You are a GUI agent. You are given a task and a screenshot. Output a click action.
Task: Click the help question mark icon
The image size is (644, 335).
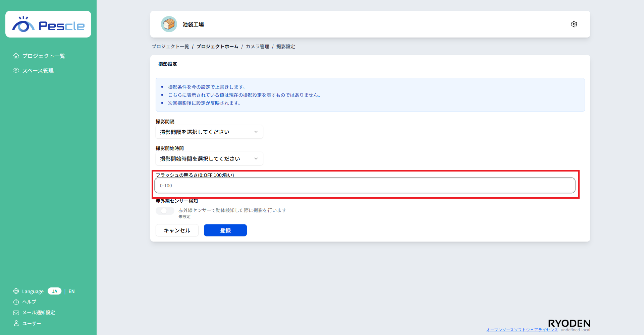16,302
